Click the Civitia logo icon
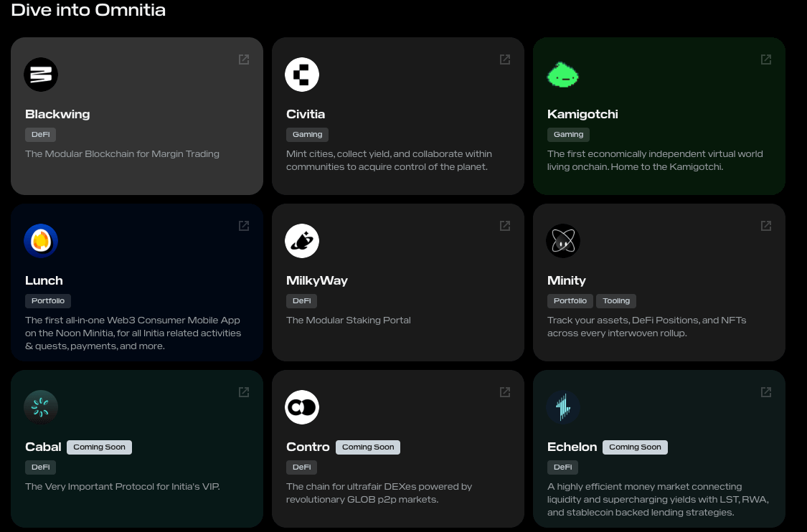807x532 pixels. point(302,75)
